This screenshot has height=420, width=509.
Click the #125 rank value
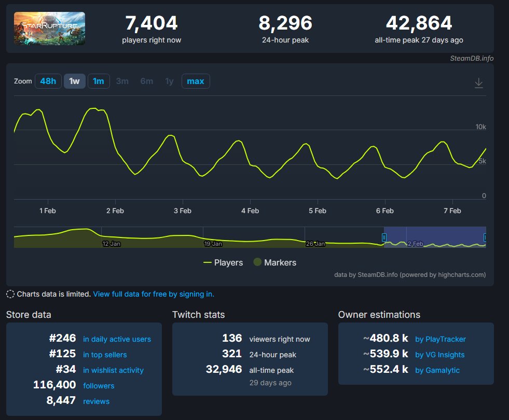click(x=62, y=354)
